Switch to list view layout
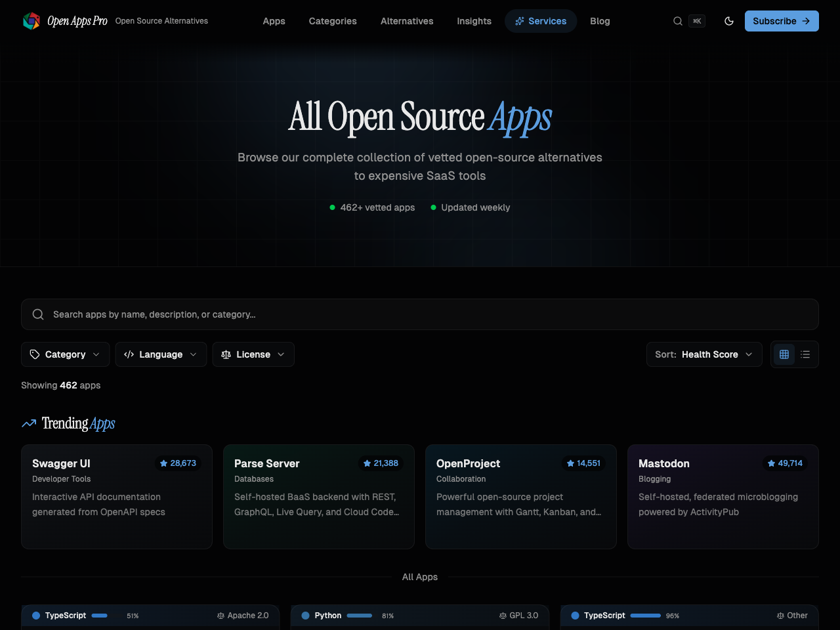 805,354
